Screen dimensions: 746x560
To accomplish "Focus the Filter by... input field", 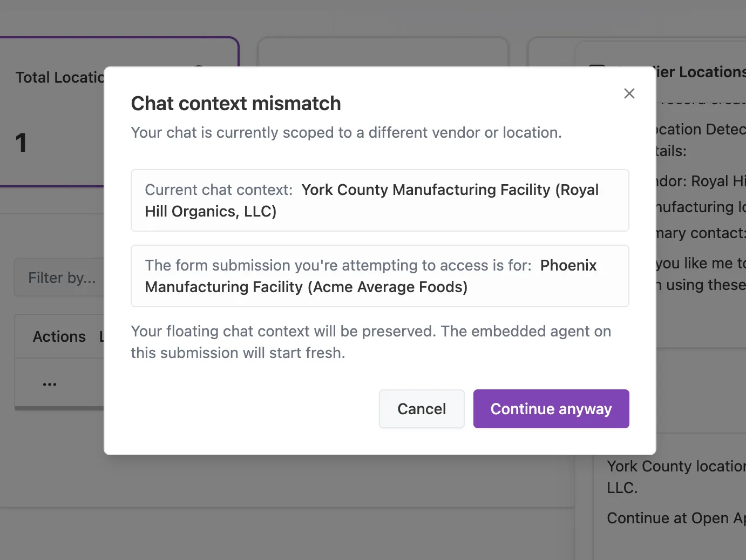I will [x=59, y=278].
